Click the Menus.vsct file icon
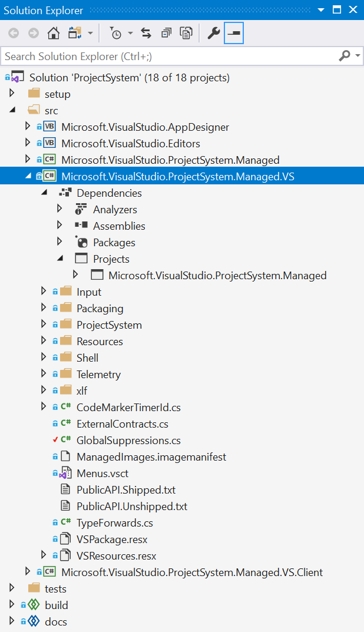This screenshot has width=364, height=632. [x=66, y=473]
